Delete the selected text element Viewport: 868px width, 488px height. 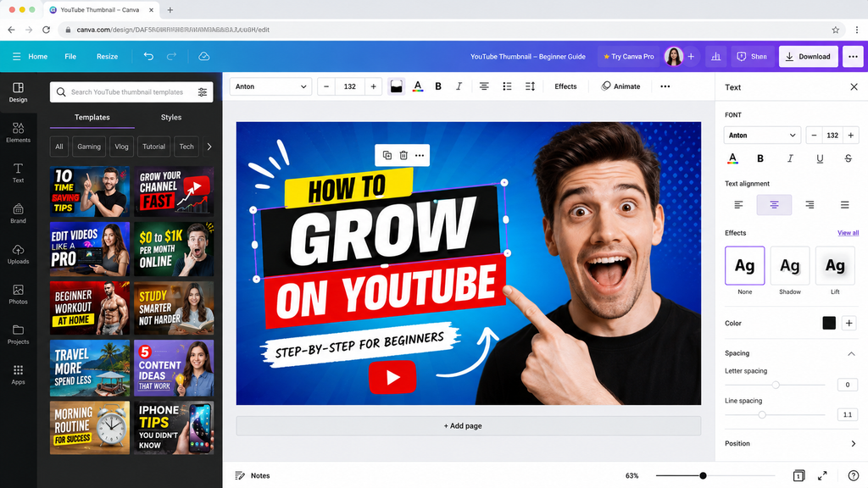point(403,156)
